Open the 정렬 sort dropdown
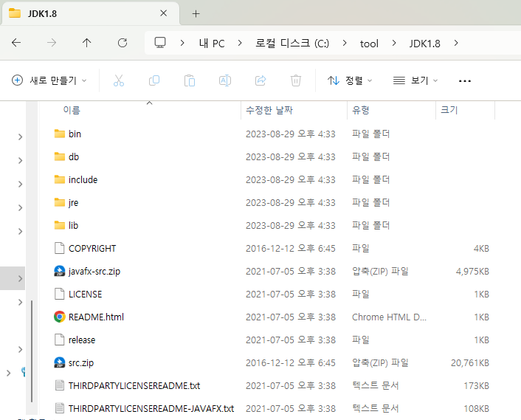Image resolution: width=521 pixels, height=420 pixels. point(350,80)
